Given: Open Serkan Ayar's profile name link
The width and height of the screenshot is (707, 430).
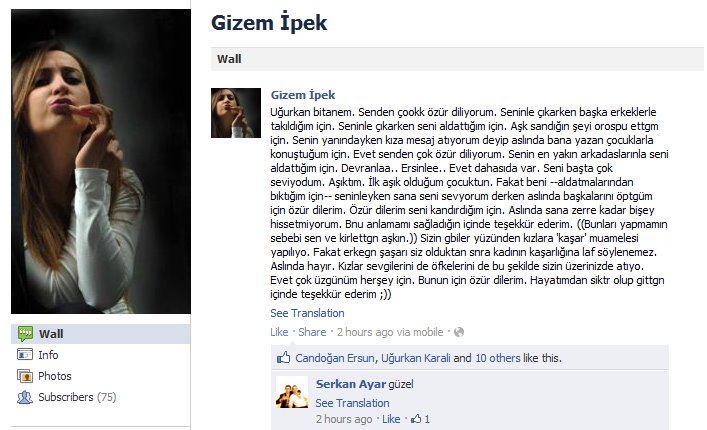Looking at the screenshot, I should 351,384.
